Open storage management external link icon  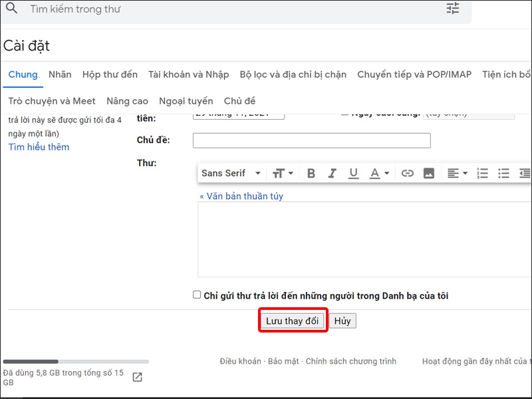[137, 377]
